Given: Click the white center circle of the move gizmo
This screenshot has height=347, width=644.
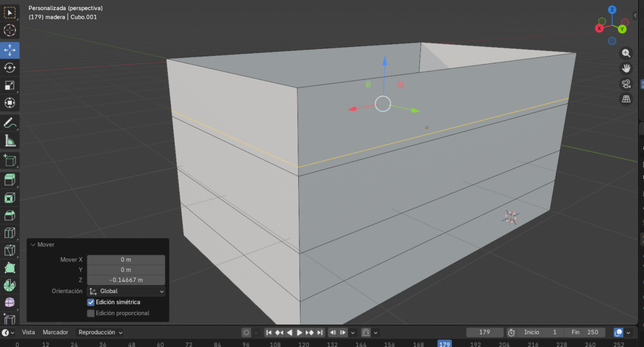Looking at the screenshot, I should [x=383, y=104].
